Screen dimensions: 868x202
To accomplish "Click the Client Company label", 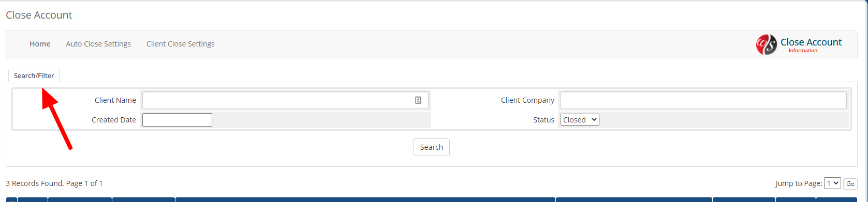I will point(527,100).
